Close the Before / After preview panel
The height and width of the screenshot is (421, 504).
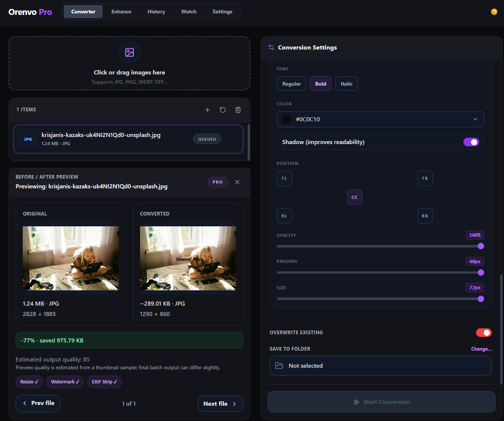237,182
